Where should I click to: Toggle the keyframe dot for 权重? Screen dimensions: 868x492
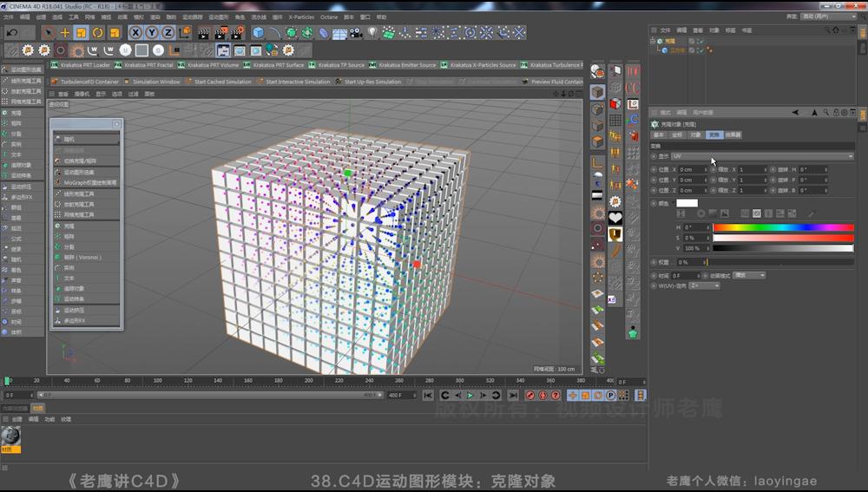point(654,262)
